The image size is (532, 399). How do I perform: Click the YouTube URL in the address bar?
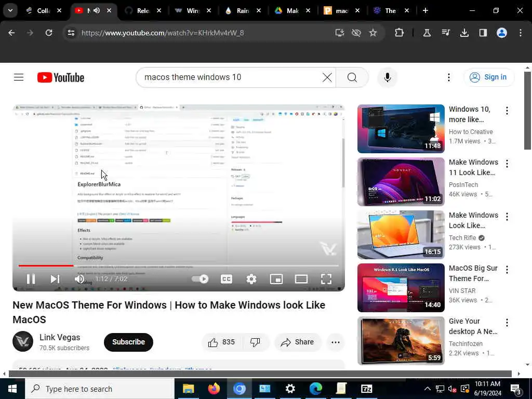(x=163, y=33)
